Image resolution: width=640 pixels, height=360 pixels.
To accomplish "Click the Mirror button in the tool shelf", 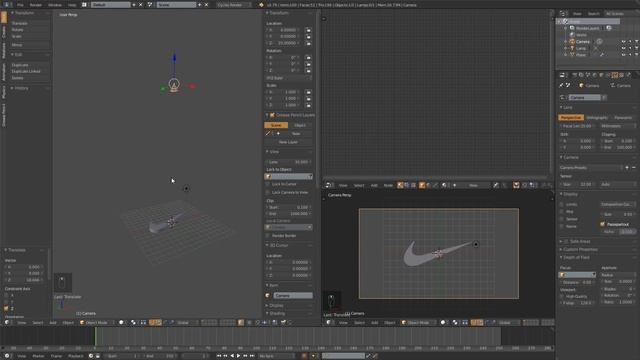I will click(29, 45).
